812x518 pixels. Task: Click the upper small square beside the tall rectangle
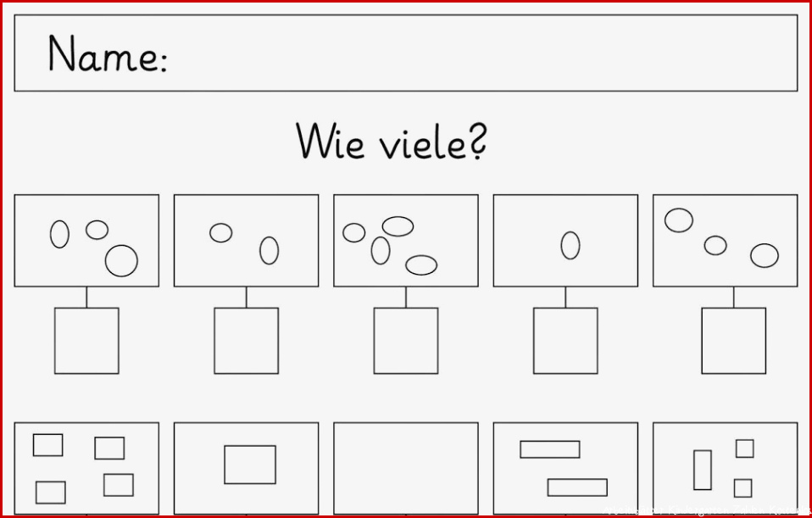click(745, 448)
